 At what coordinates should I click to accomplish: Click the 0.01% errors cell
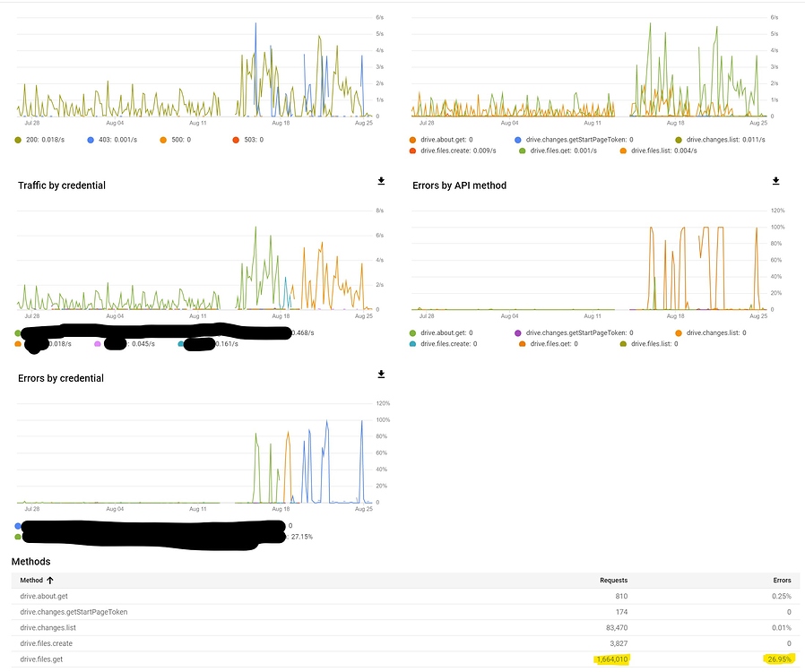coord(782,628)
